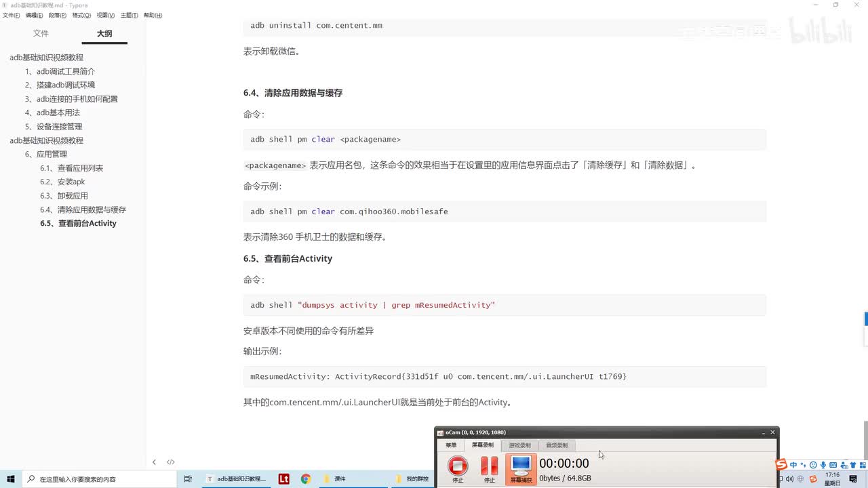868x488 pixels.
Task: Click the vertical scrollbar of the document
Action: pyautogui.click(x=865, y=440)
